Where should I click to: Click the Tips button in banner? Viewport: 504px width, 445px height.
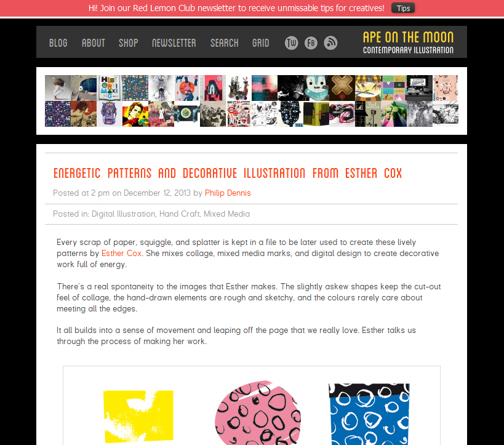[403, 8]
